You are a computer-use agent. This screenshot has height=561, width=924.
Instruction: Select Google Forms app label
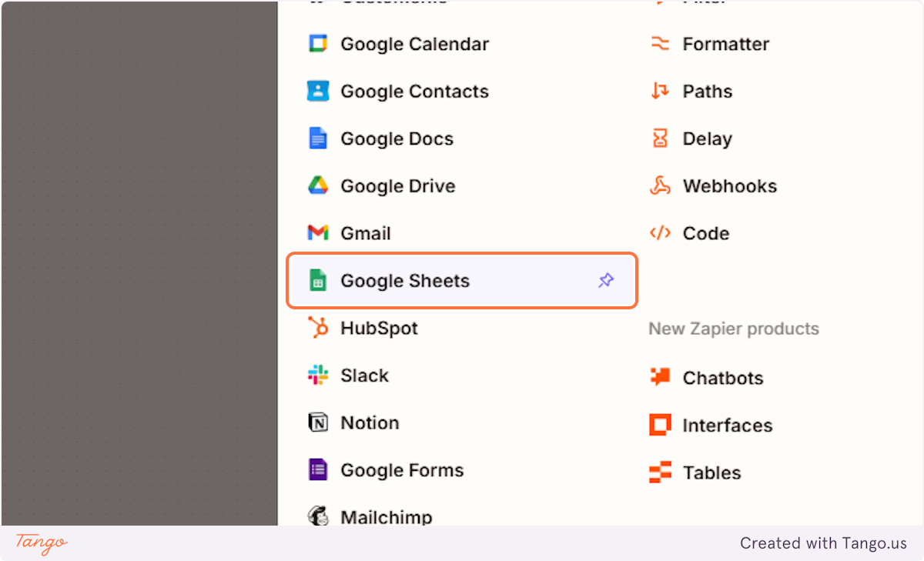tap(402, 470)
